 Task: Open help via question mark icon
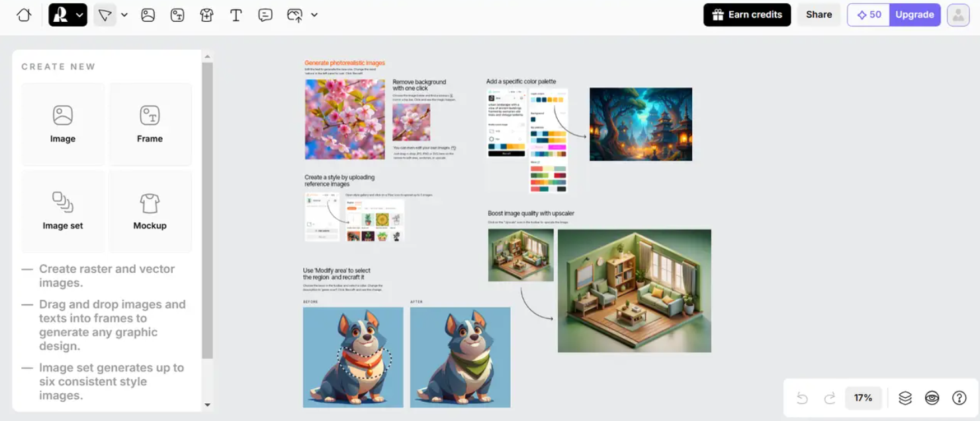pos(959,398)
